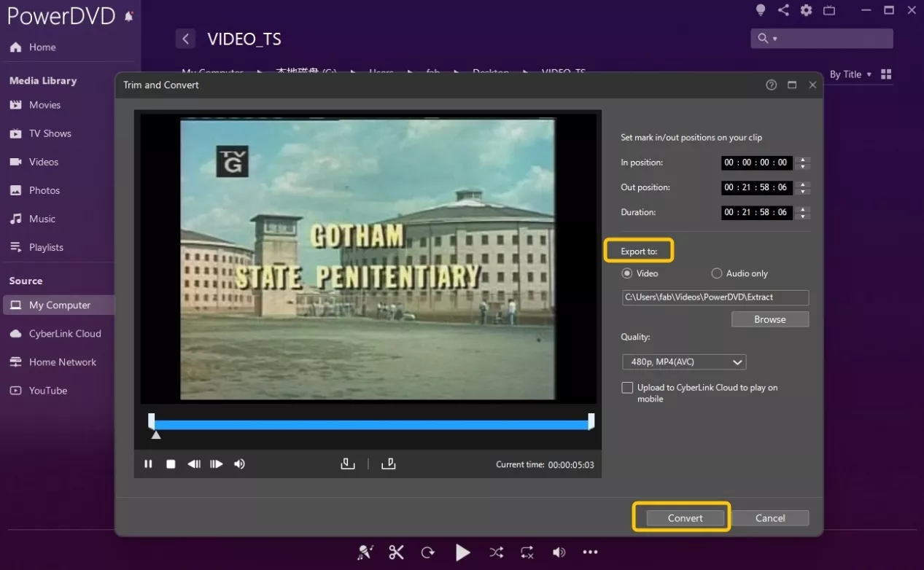Viewport: 924px width, 570px height.
Task: Click the rotate icon in bottom bar
Action: click(428, 553)
